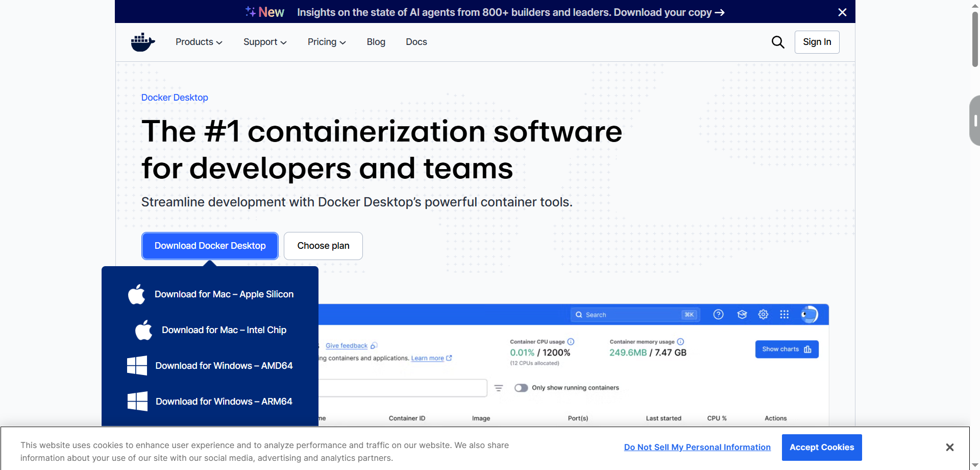
Task: Click the help question mark icon in screenshot
Action: 718,315
